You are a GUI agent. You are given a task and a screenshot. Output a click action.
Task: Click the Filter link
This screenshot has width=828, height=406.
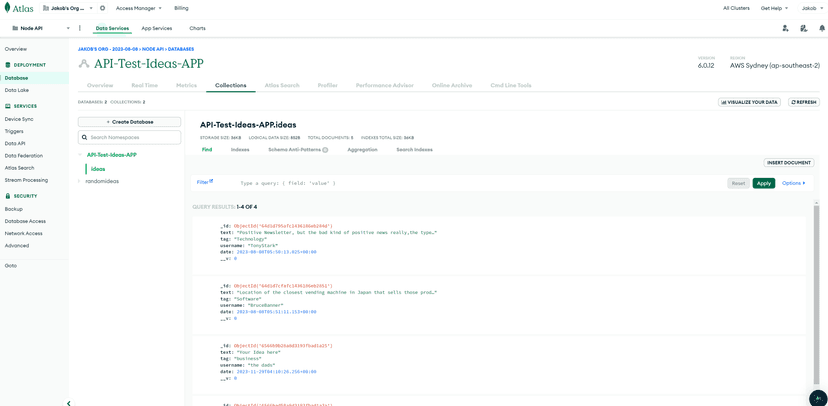pos(202,183)
